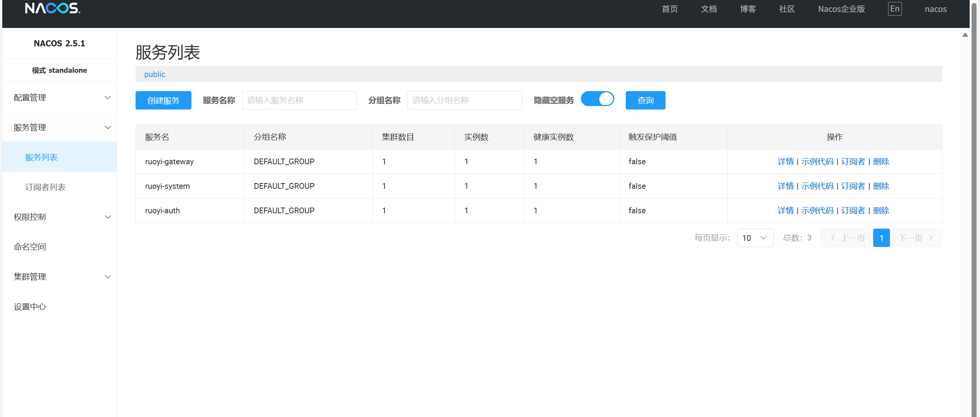
Task: Click the 操作 column header
Action: 835,137
